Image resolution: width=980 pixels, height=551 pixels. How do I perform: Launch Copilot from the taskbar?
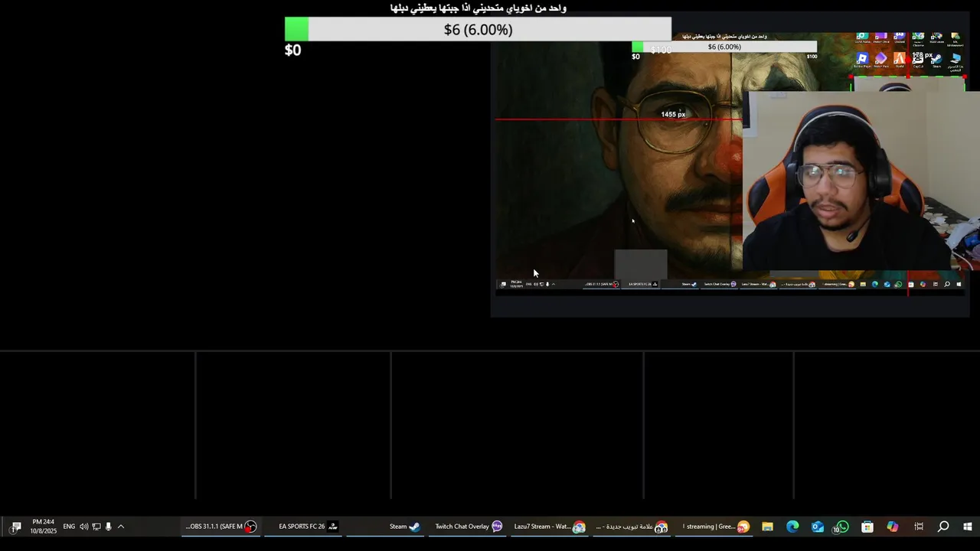tap(893, 527)
